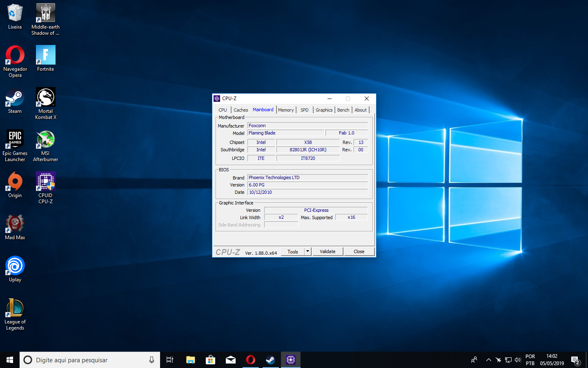Viewport: 588px width, 368px height.
Task: Select the CPUID CPU-Z desktop shortcut
Action: (45, 188)
